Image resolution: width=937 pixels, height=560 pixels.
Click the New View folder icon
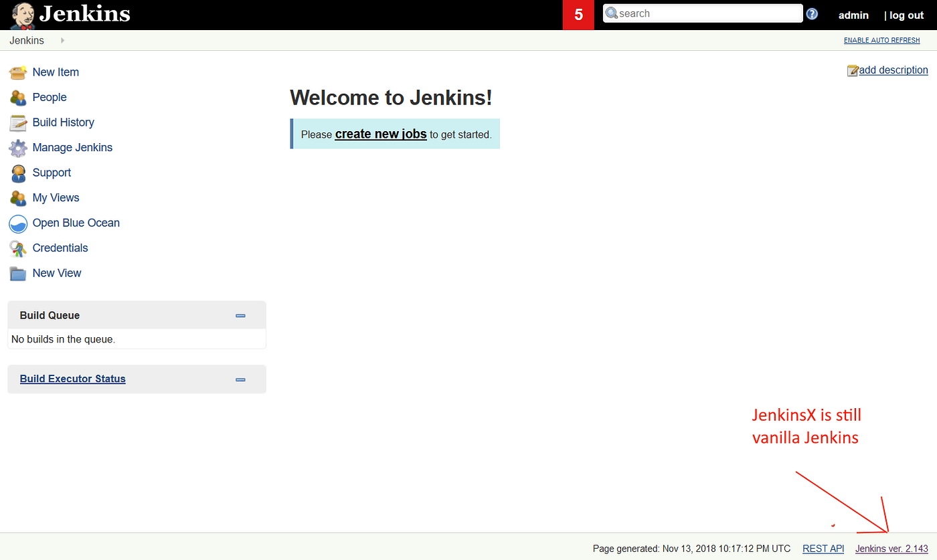tap(17, 272)
